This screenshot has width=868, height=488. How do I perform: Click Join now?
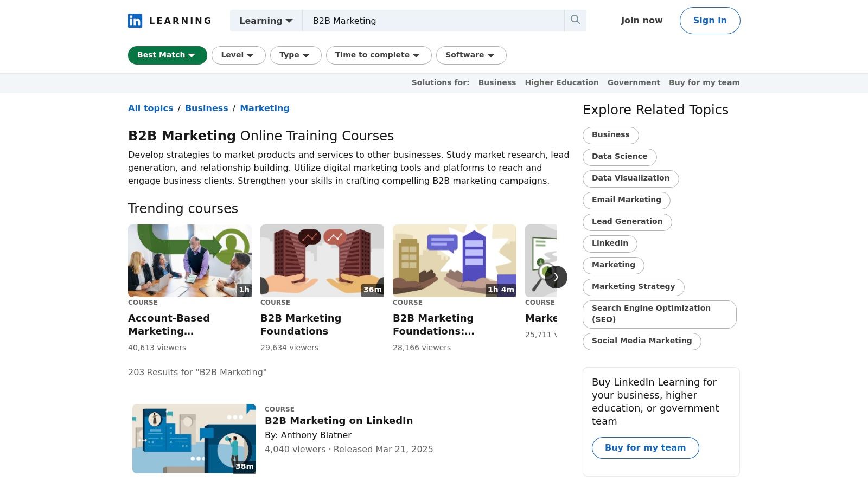coord(642,21)
